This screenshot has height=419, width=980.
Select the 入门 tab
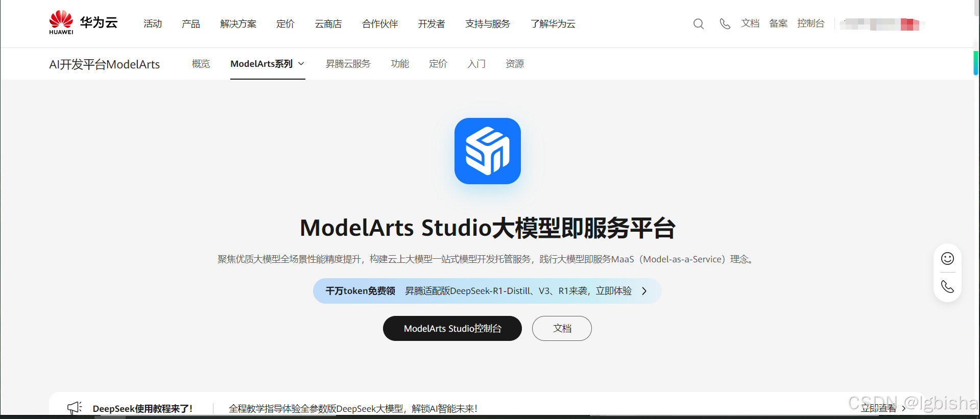click(476, 64)
